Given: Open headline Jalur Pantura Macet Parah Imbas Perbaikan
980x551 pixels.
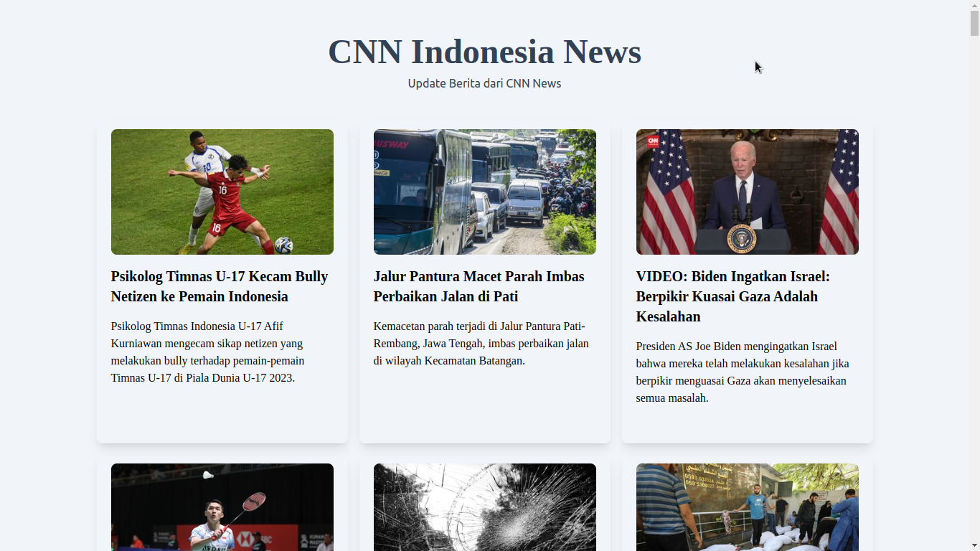Looking at the screenshot, I should pos(479,286).
